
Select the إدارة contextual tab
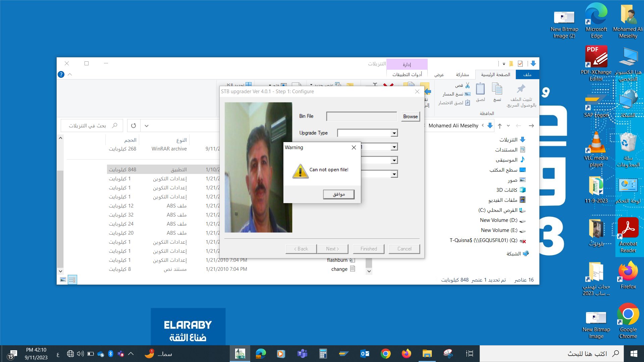(407, 64)
